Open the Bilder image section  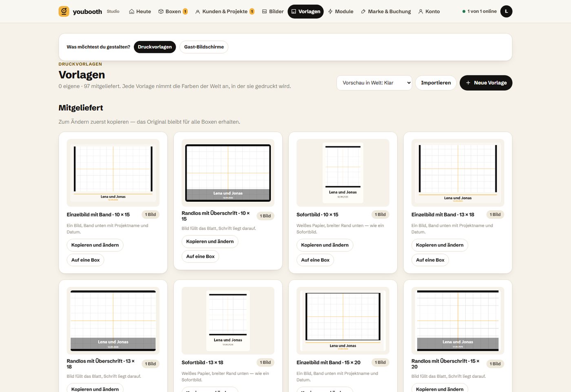point(273,11)
